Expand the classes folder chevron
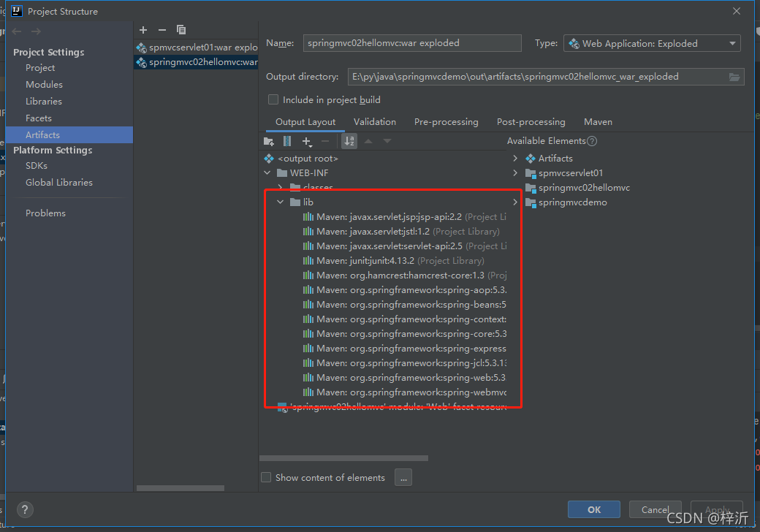760x532 pixels. point(280,187)
